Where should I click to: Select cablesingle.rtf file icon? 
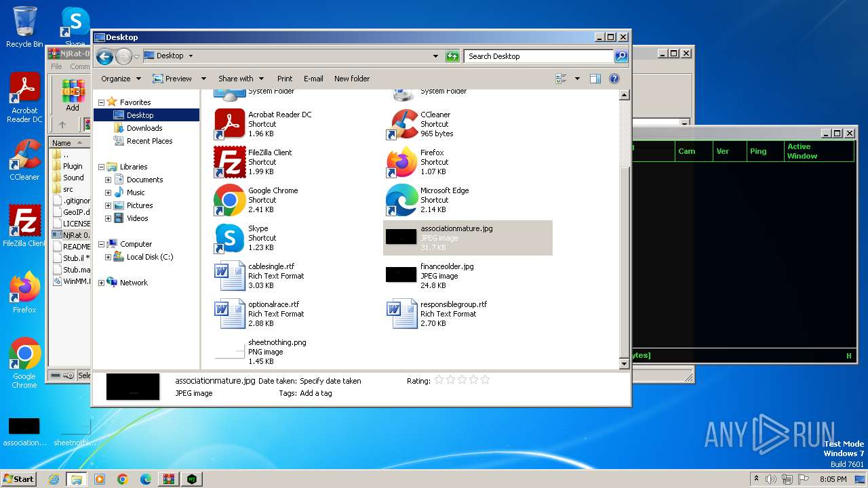coord(230,276)
